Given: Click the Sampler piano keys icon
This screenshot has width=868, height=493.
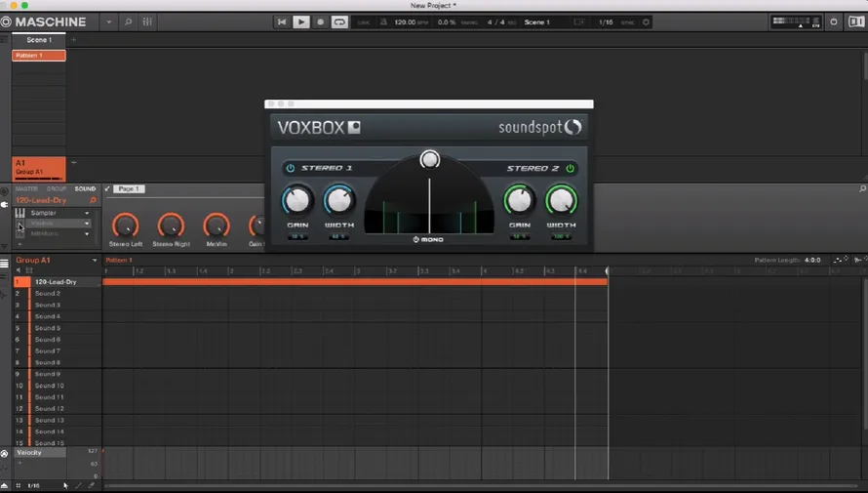Looking at the screenshot, I should pos(20,213).
